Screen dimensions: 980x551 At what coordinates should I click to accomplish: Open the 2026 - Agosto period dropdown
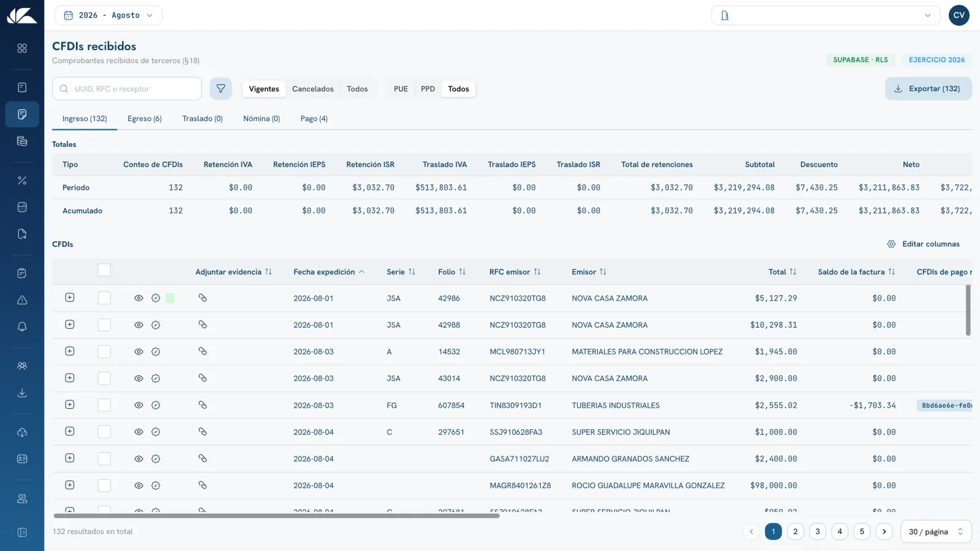tap(108, 15)
